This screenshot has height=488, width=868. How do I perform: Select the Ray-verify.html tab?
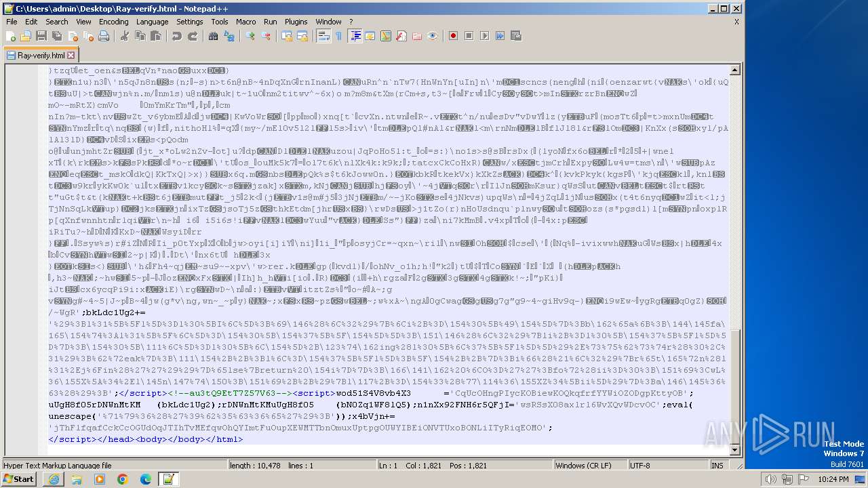41,56
